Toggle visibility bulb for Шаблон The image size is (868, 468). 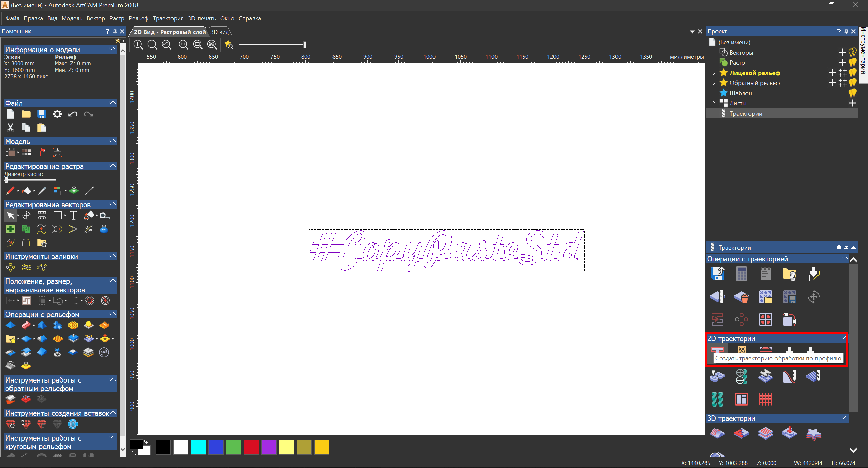(x=853, y=93)
